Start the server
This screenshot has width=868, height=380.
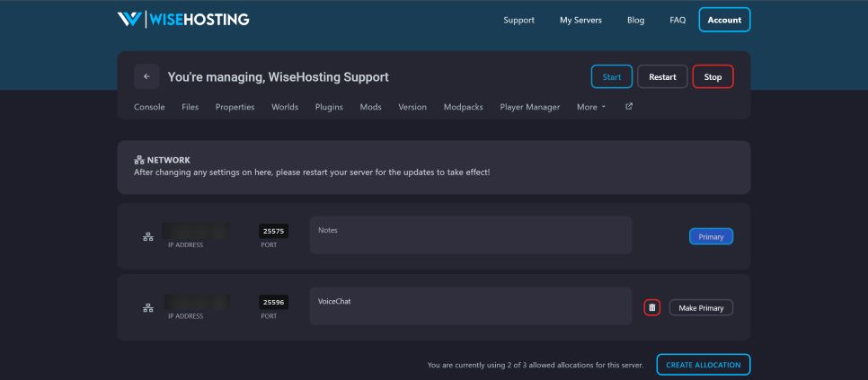pyautogui.click(x=612, y=77)
